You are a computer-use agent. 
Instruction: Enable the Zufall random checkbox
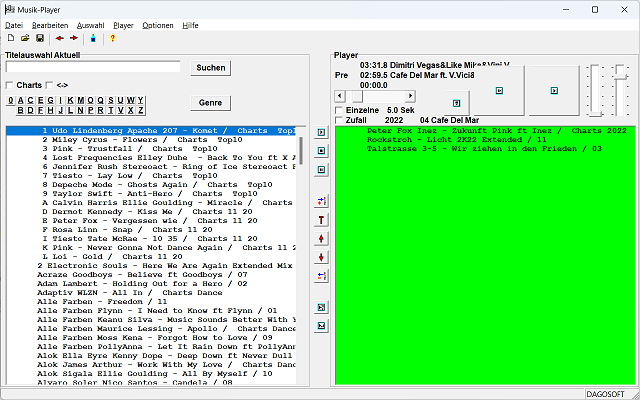coord(338,120)
